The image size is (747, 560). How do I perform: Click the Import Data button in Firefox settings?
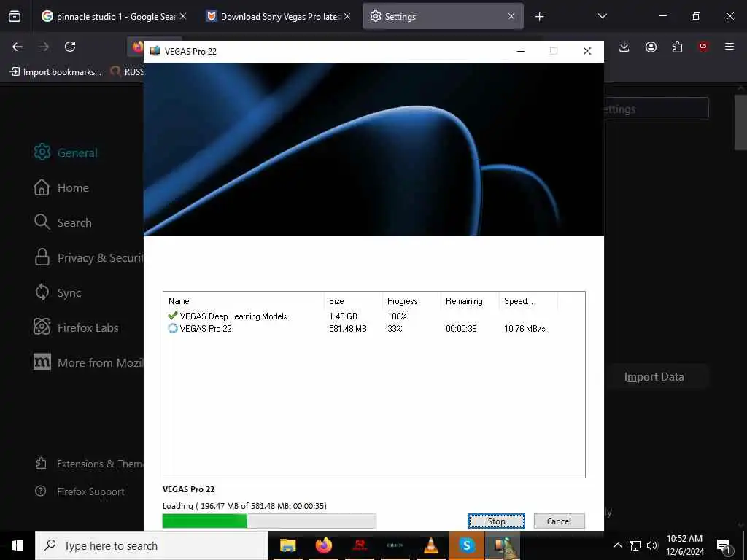(x=657, y=377)
